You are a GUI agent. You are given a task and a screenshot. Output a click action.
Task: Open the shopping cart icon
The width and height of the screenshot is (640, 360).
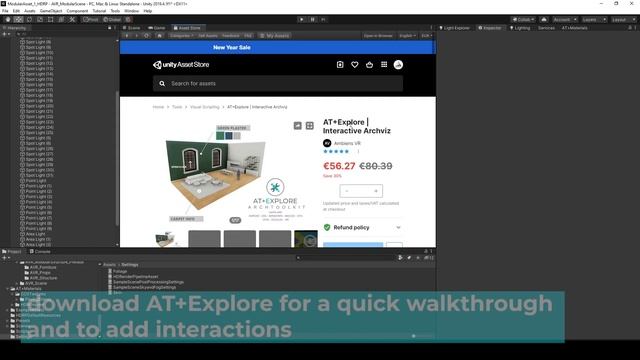[369, 64]
